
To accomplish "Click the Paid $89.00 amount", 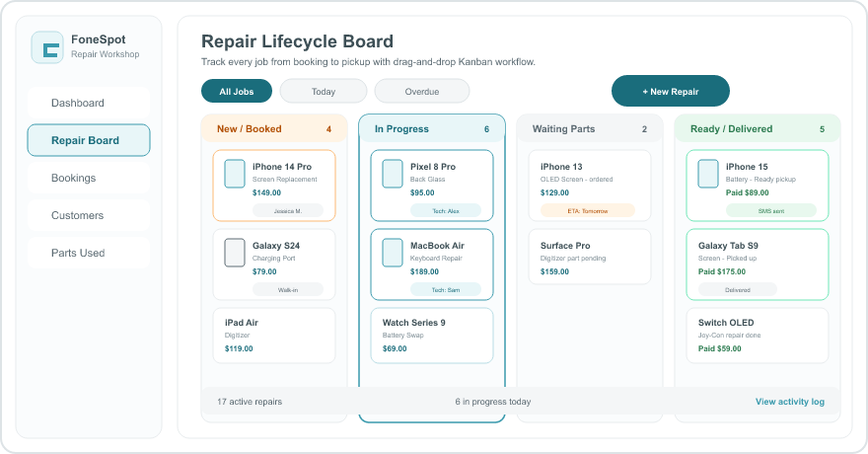I will point(748,192).
